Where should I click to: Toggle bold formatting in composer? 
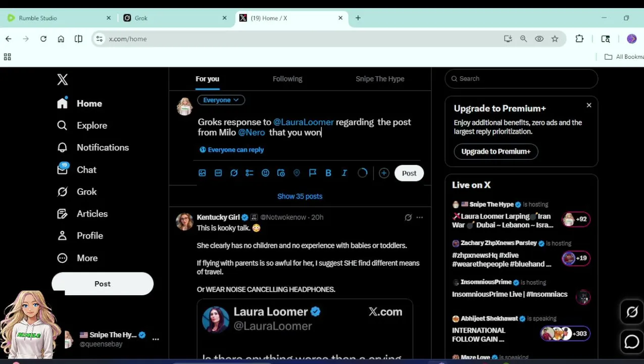328,173
